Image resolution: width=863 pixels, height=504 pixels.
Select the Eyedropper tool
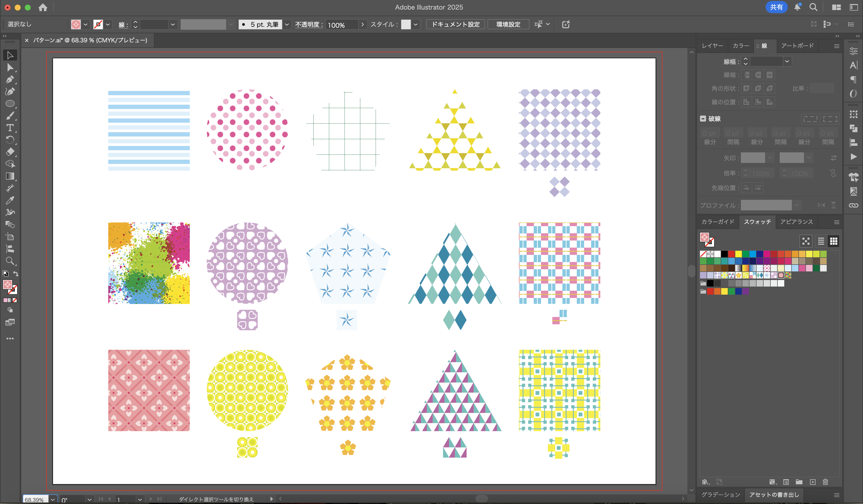click(x=10, y=200)
